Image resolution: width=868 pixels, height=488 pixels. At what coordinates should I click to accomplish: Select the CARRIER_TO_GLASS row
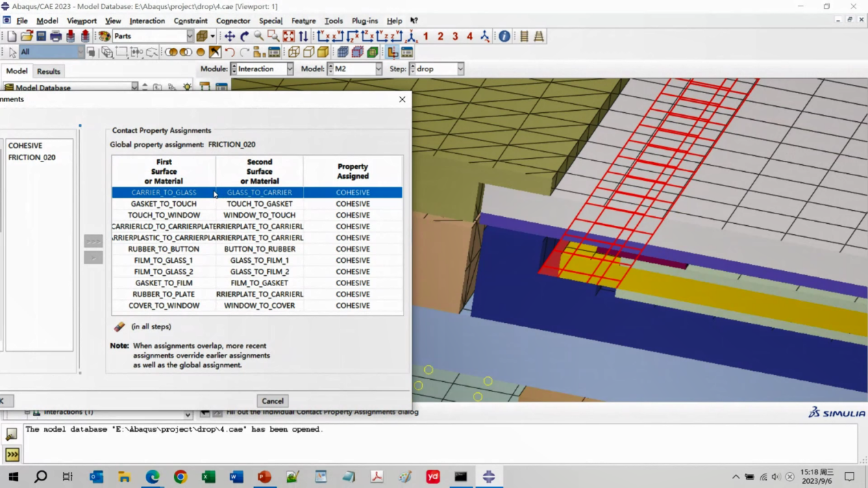(257, 192)
